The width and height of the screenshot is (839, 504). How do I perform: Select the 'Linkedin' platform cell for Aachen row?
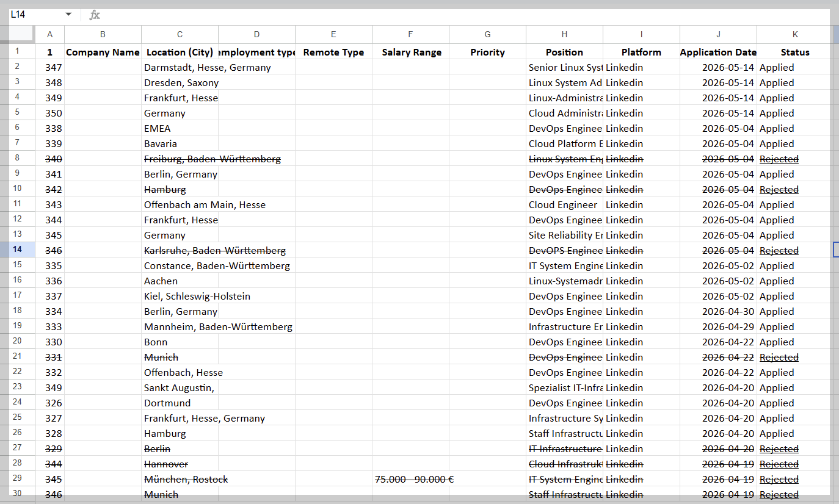641,281
